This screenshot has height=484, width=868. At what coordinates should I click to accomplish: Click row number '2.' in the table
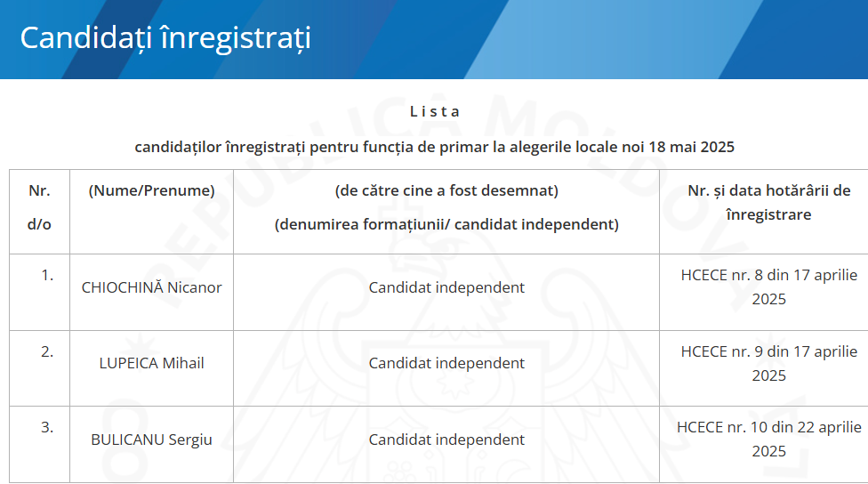coord(47,351)
